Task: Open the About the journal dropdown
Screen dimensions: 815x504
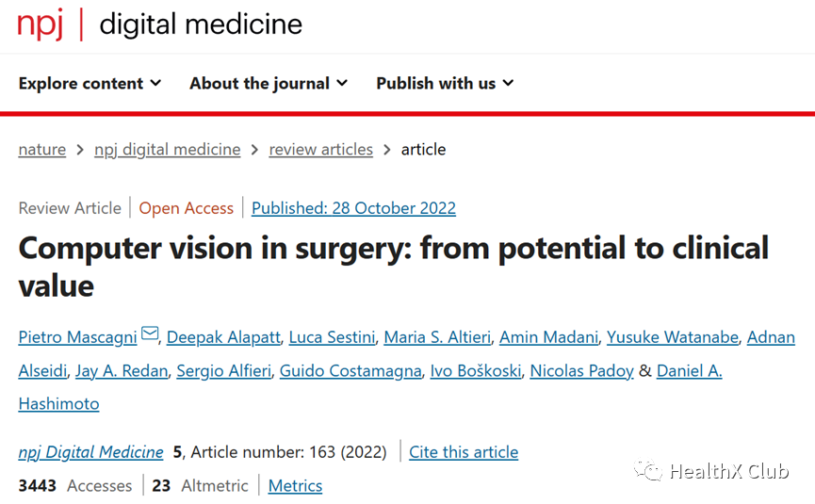Action: [269, 83]
